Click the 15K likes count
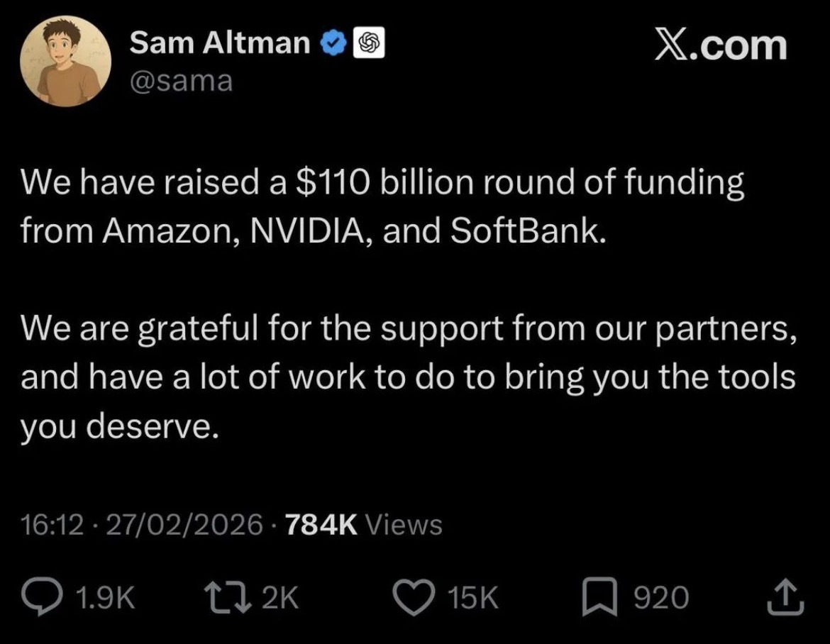Image resolution: width=830 pixels, height=644 pixels. point(475,598)
